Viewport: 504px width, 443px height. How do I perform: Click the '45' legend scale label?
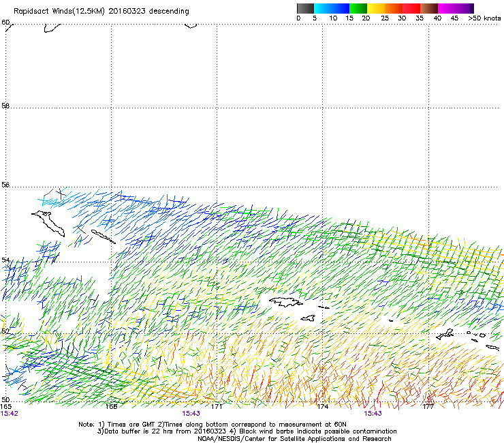[454, 18]
